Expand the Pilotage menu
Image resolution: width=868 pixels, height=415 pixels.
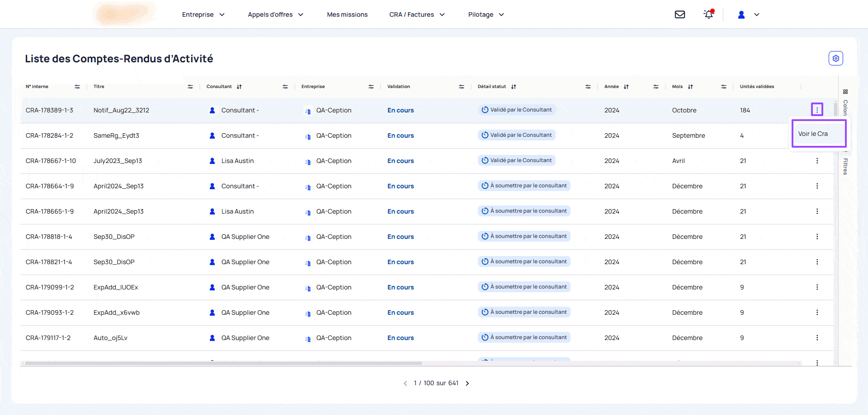tap(486, 14)
